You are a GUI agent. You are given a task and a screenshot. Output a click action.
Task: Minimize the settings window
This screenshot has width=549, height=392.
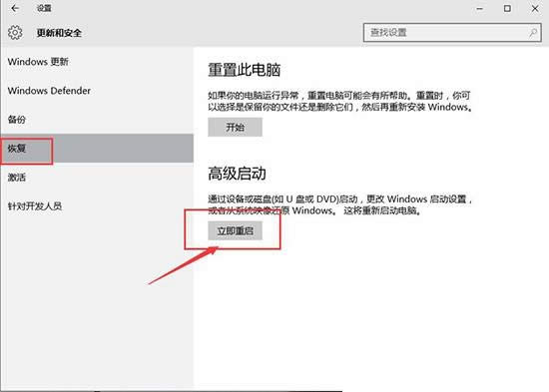coord(480,8)
